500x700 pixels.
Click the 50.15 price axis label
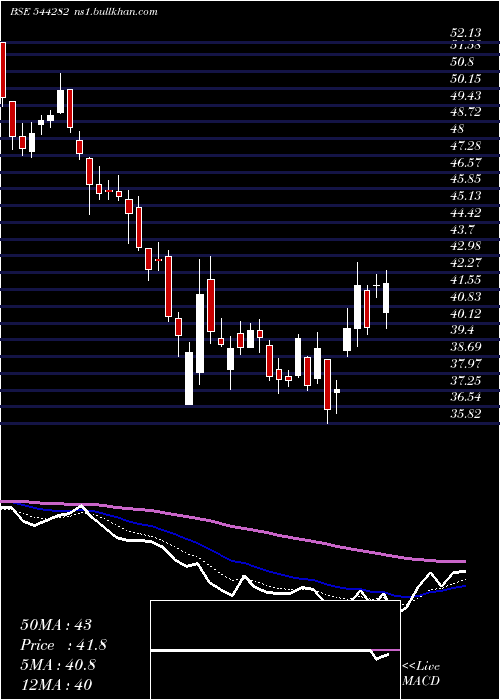click(466, 79)
